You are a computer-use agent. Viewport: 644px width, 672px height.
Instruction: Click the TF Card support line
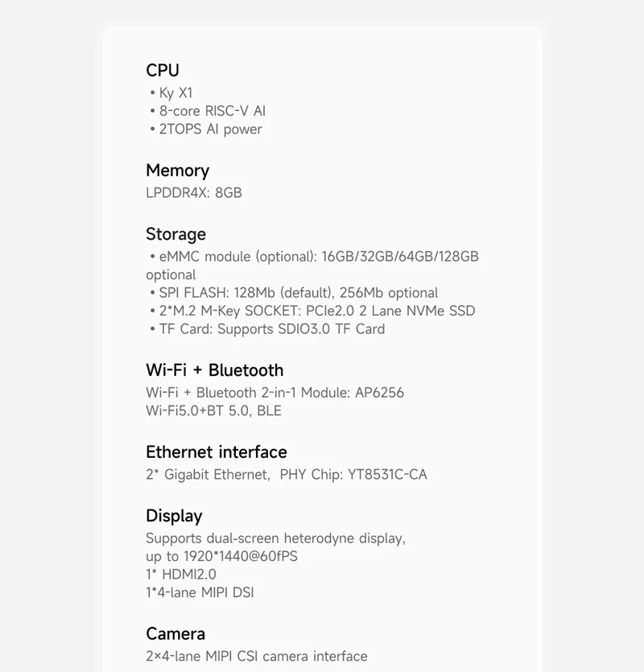(x=267, y=328)
